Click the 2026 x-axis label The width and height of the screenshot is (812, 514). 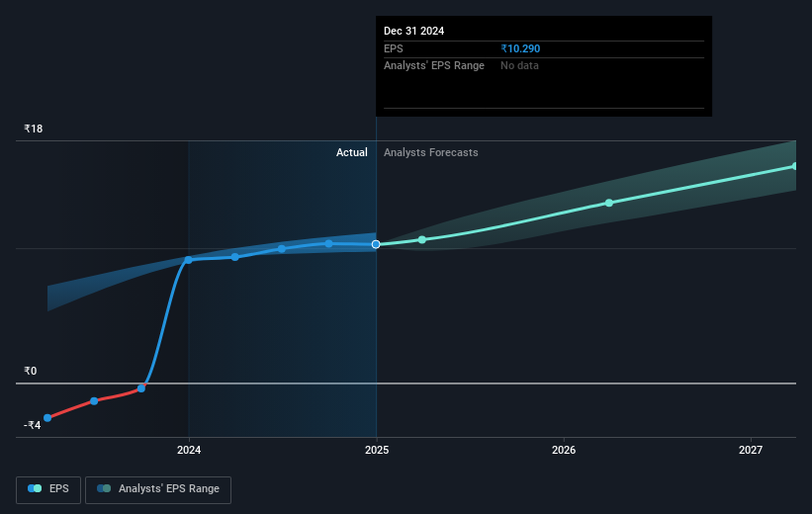point(564,451)
